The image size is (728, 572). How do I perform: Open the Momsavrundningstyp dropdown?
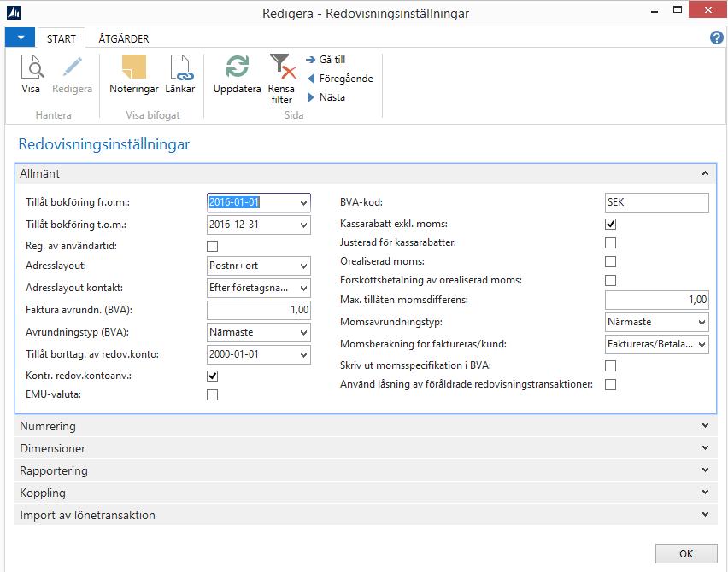tap(702, 323)
